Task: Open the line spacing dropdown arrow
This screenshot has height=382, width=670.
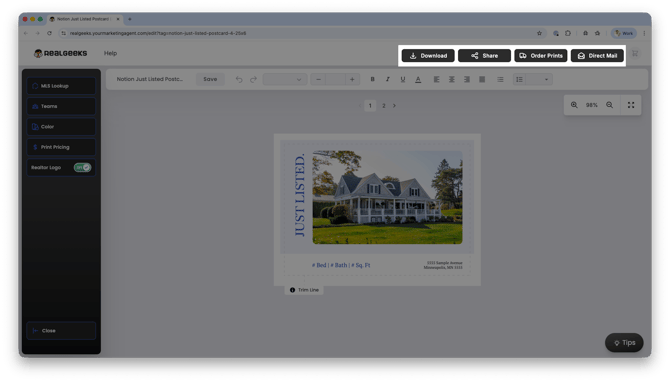Action: tap(546, 79)
